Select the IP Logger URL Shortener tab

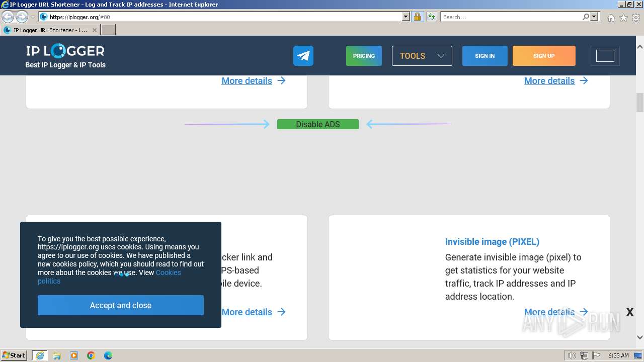(49, 30)
